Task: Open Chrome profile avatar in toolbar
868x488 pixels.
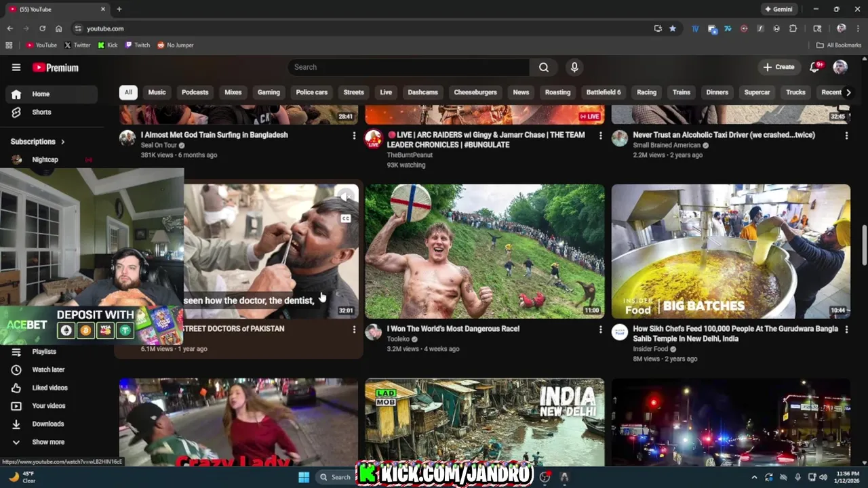Action: [x=842, y=28]
